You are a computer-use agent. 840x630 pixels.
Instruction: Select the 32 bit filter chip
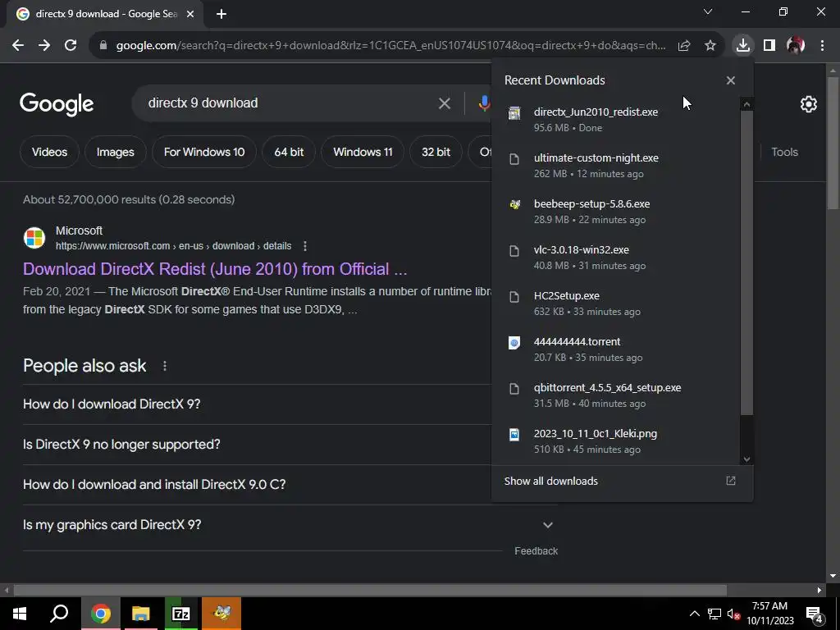point(436,152)
